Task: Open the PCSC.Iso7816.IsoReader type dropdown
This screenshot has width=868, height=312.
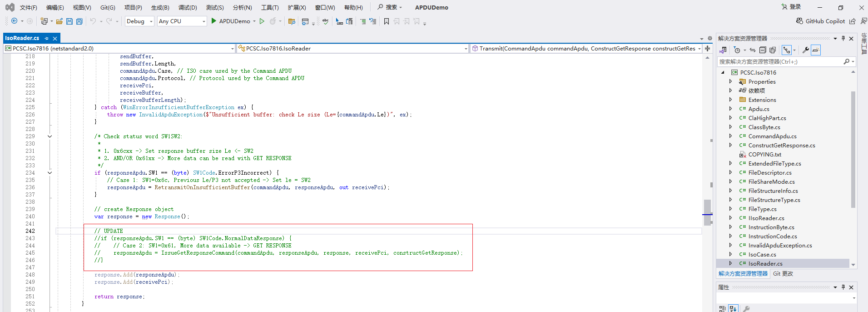Action: [x=353, y=48]
